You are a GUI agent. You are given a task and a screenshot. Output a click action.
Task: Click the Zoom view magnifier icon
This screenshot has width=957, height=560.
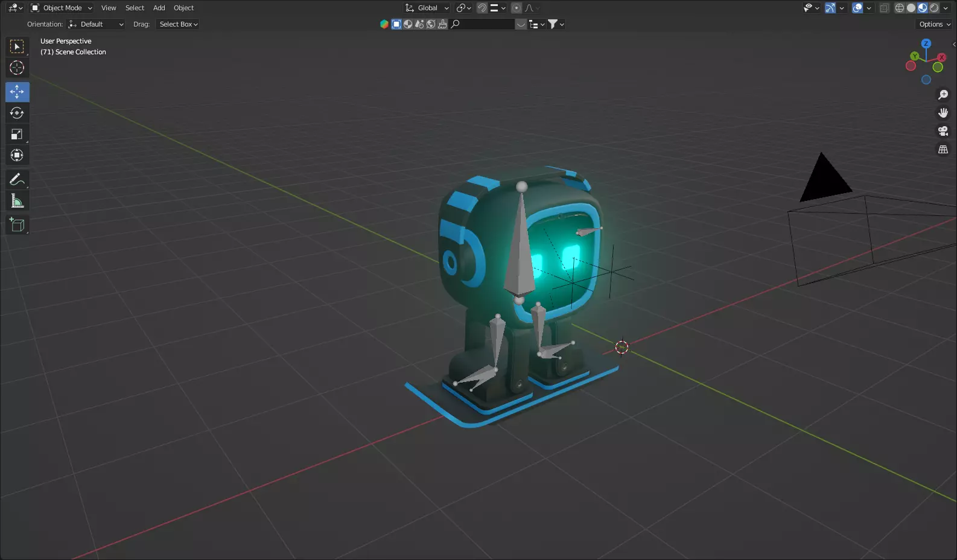point(943,95)
